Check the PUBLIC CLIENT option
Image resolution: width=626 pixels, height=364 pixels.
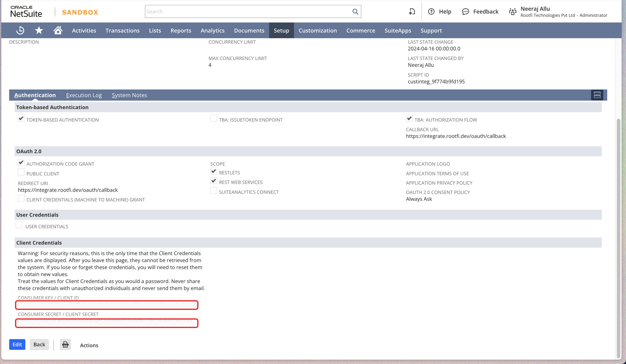pyautogui.click(x=21, y=172)
